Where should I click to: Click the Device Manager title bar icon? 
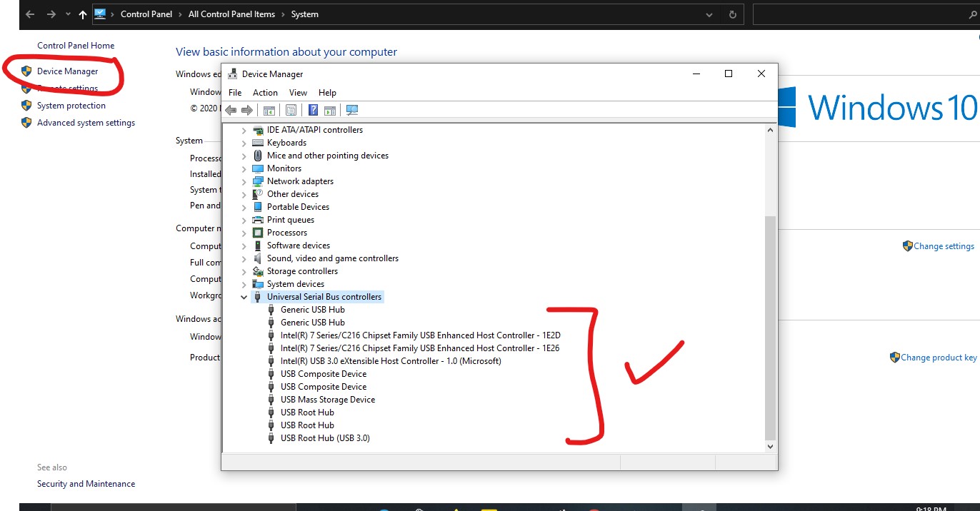click(x=232, y=74)
